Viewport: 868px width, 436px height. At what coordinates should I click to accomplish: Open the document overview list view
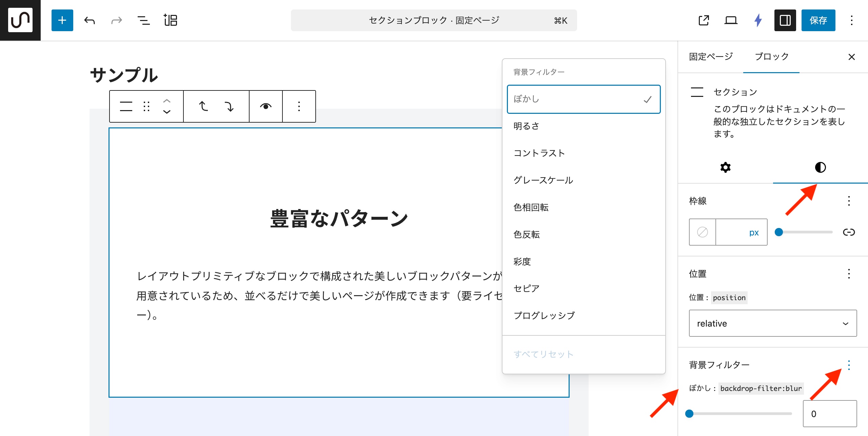click(x=143, y=20)
